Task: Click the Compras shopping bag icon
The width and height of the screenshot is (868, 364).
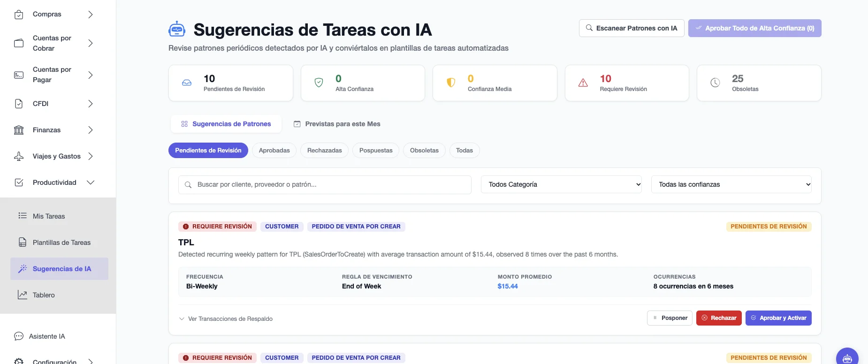Action: pyautogui.click(x=19, y=15)
